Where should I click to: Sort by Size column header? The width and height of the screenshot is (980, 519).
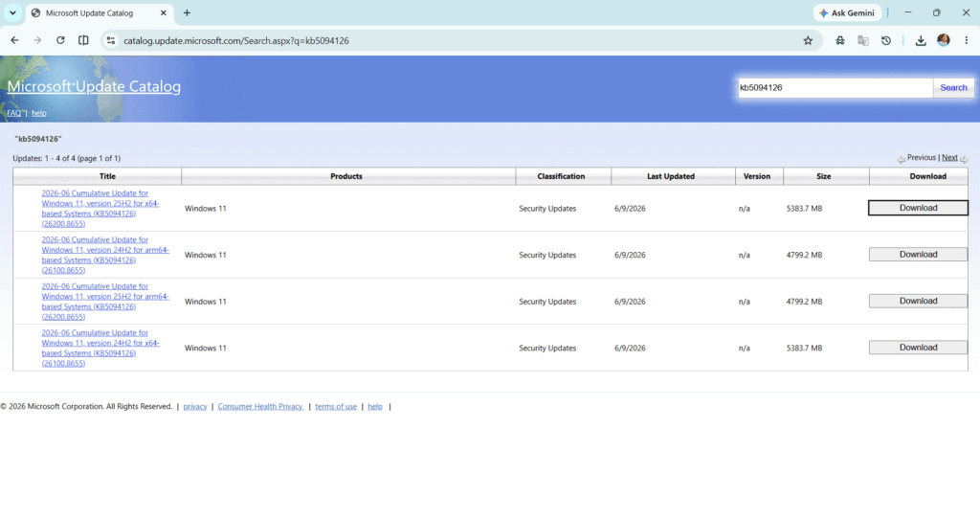point(824,176)
